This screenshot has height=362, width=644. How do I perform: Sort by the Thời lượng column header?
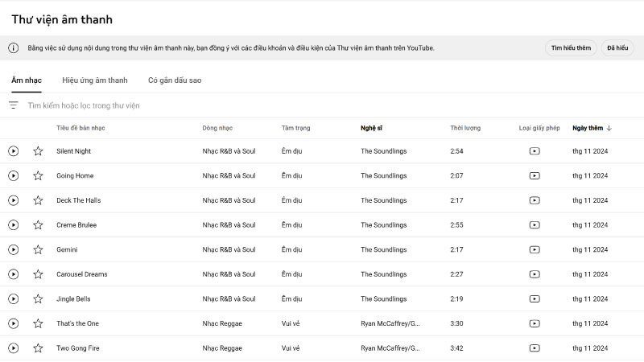465,128
